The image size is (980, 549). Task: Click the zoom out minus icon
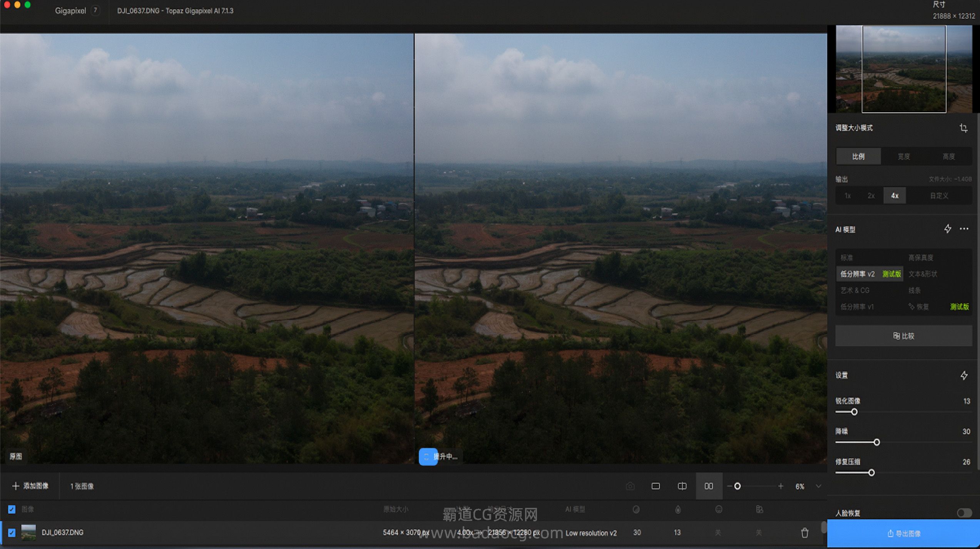tap(729, 486)
